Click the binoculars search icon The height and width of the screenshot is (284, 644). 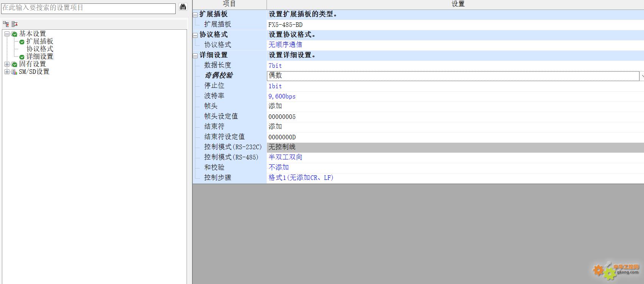pos(183,7)
